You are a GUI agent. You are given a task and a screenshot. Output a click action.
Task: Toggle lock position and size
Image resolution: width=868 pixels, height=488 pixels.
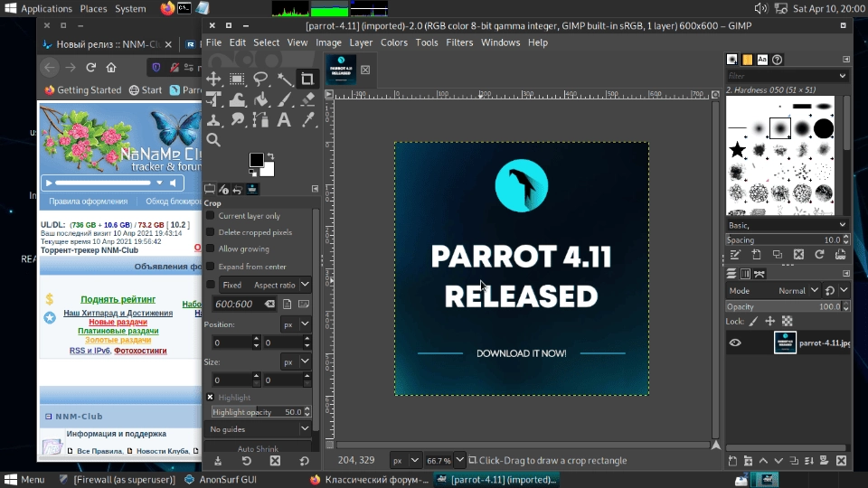point(770,321)
